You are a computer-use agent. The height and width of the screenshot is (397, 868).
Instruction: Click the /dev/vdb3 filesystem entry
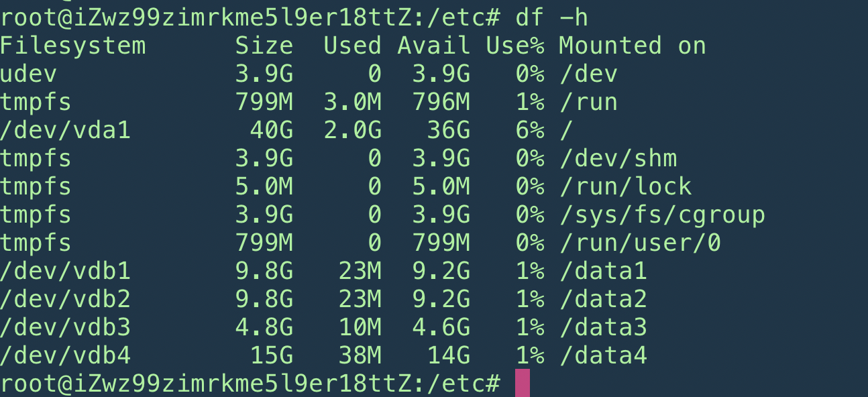[x=65, y=327]
